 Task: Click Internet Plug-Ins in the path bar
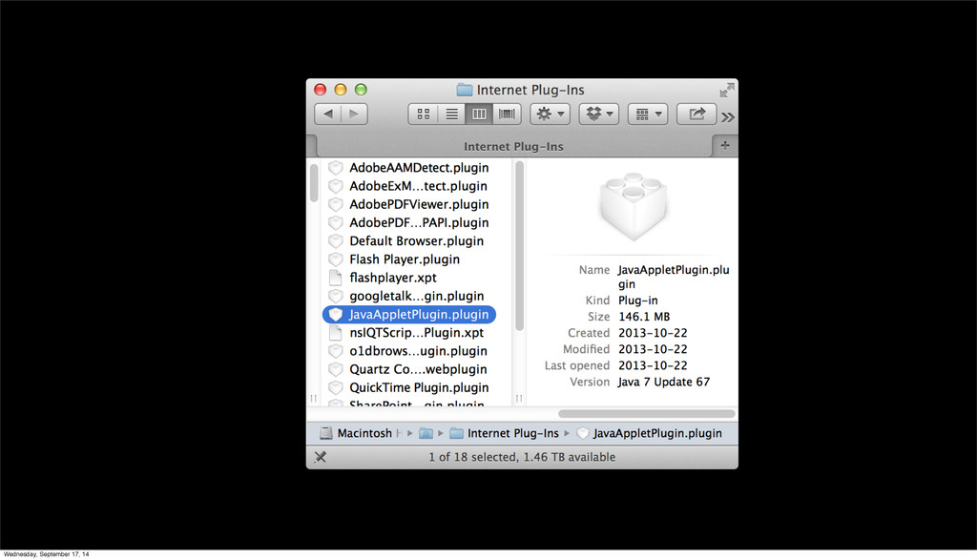[504, 433]
